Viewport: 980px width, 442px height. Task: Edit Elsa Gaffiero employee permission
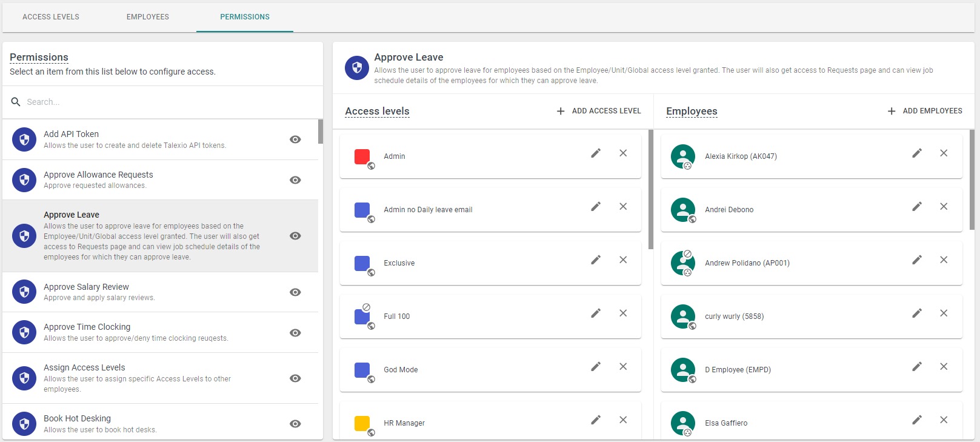917,420
